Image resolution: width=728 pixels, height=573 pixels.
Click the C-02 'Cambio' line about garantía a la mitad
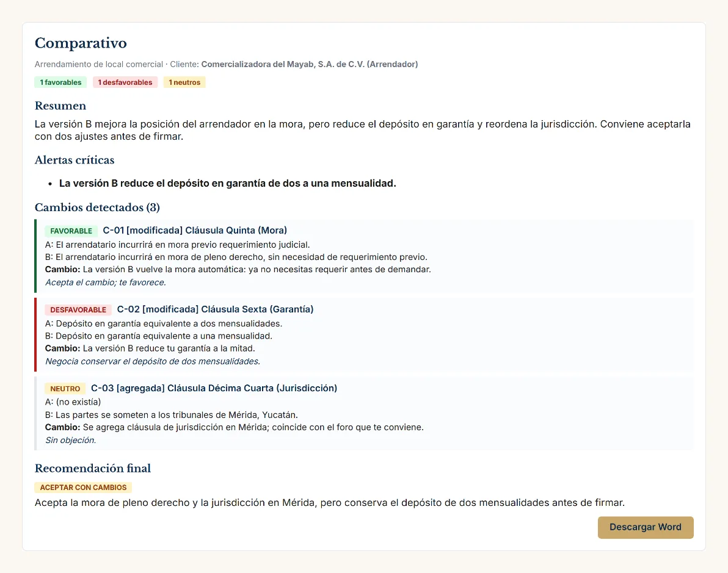150,348
